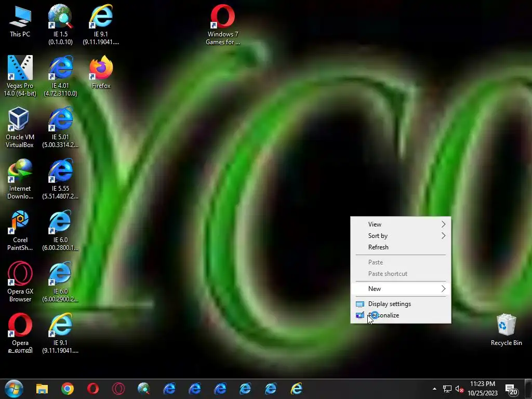Open the network status tray icon

tap(447, 389)
